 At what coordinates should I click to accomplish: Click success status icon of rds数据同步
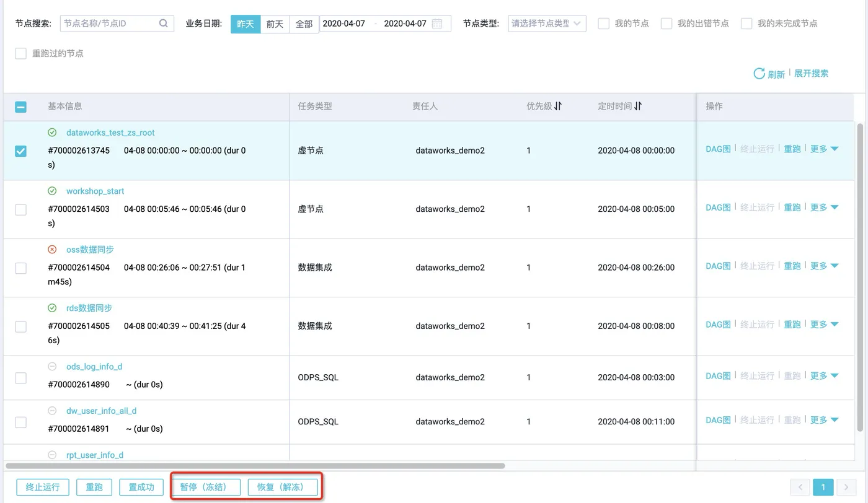tap(52, 308)
